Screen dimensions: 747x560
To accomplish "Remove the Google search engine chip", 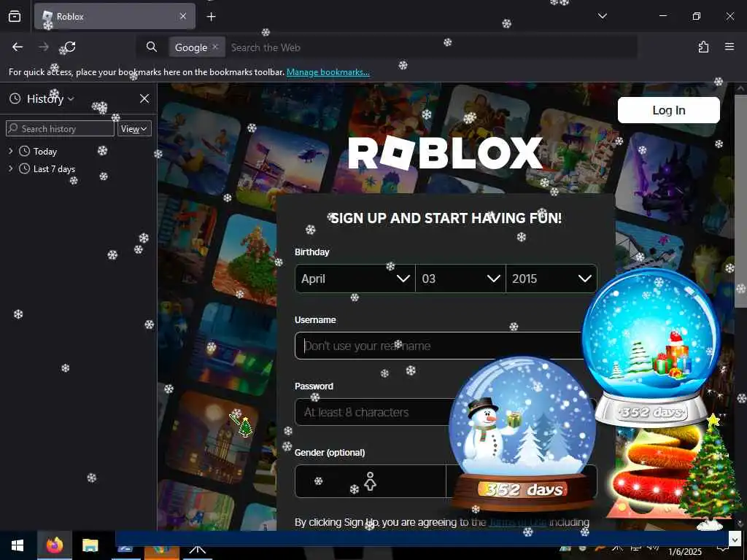I will tap(215, 47).
